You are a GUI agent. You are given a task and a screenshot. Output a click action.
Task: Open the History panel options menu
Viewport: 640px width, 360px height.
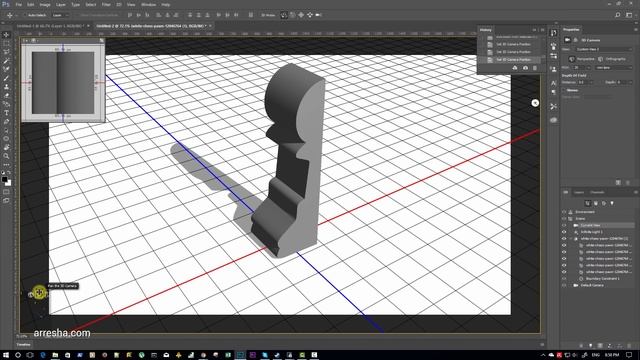(542, 30)
